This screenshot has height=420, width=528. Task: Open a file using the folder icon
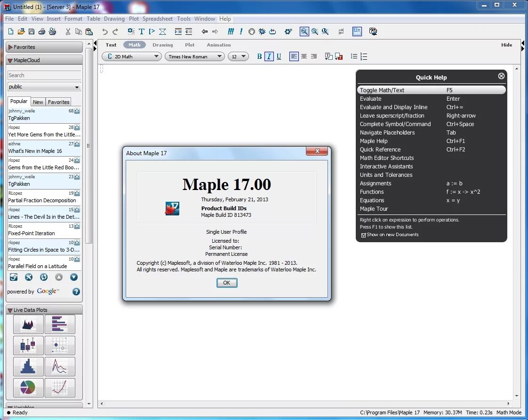(21, 32)
